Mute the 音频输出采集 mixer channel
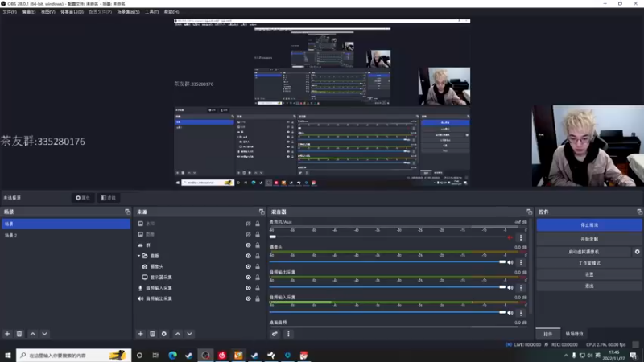The height and width of the screenshot is (362, 644). [x=510, y=287]
